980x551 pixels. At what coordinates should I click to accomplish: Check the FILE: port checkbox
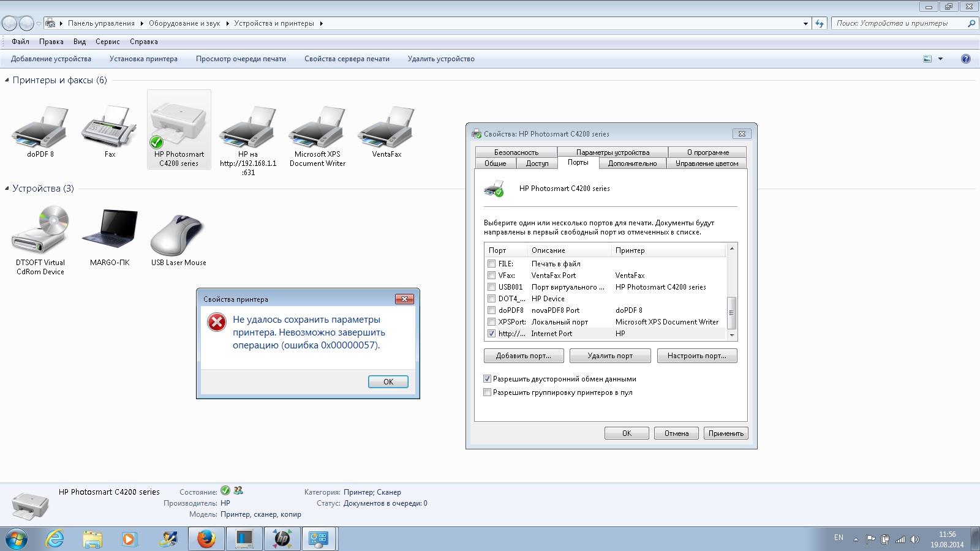491,263
